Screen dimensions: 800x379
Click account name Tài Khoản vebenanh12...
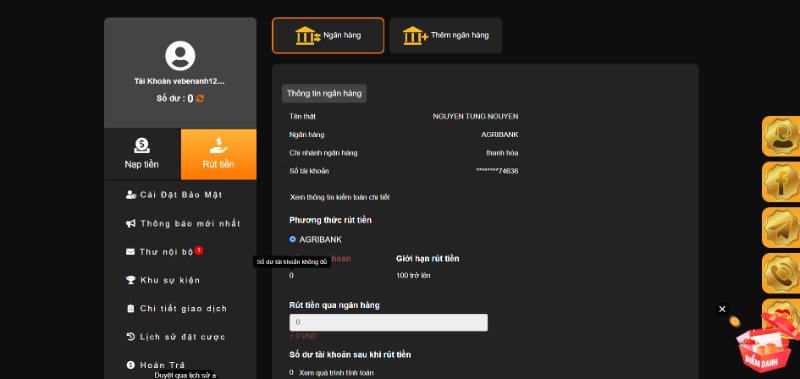pos(180,81)
